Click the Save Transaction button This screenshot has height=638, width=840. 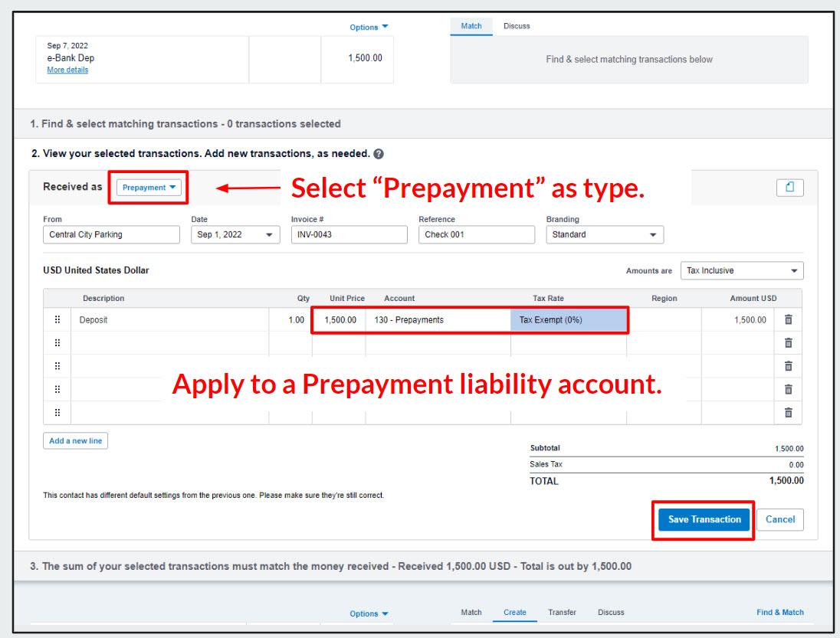pyautogui.click(x=704, y=519)
